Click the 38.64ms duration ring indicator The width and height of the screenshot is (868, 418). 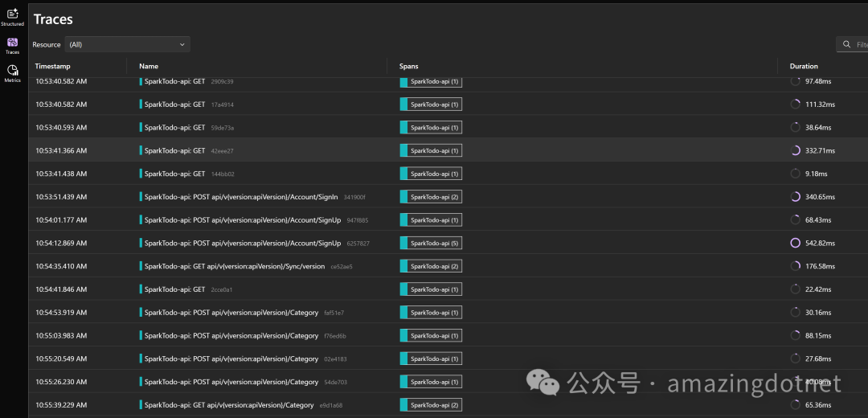796,127
